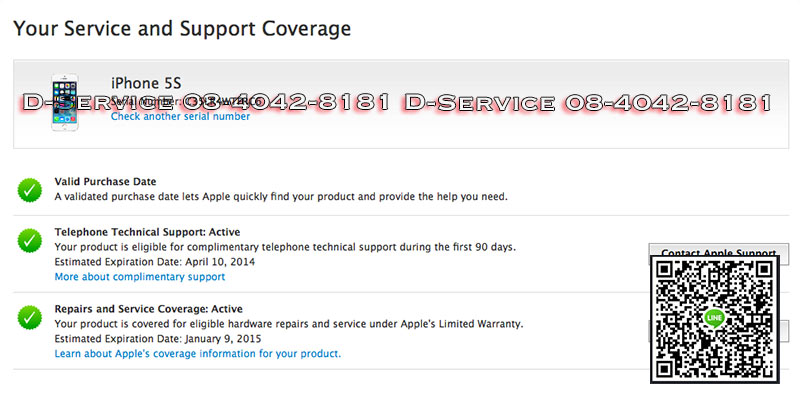Click the green checkmark beside Telephone Technical Support
The height and width of the screenshot is (401, 800).
point(30,240)
